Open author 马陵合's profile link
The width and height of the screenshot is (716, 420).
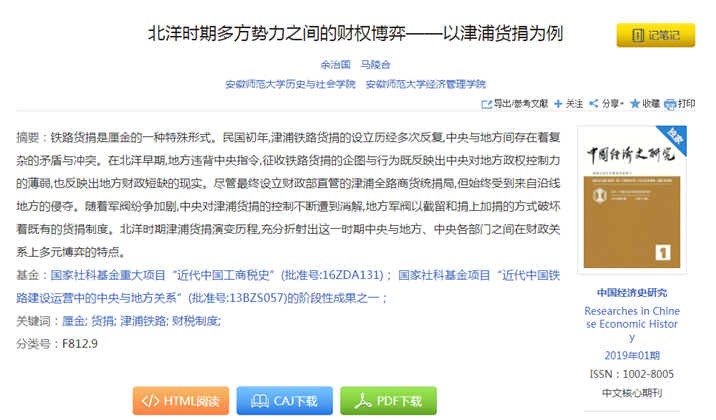click(x=376, y=64)
